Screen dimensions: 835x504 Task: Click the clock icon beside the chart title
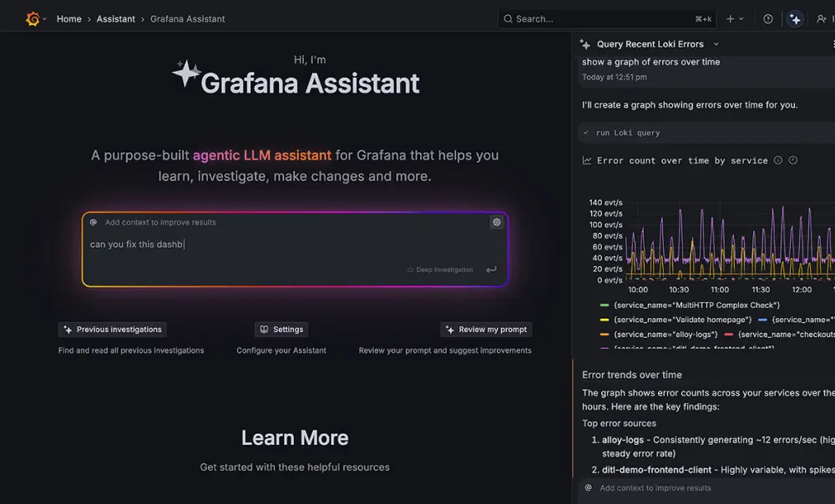[x=793, y=160]
